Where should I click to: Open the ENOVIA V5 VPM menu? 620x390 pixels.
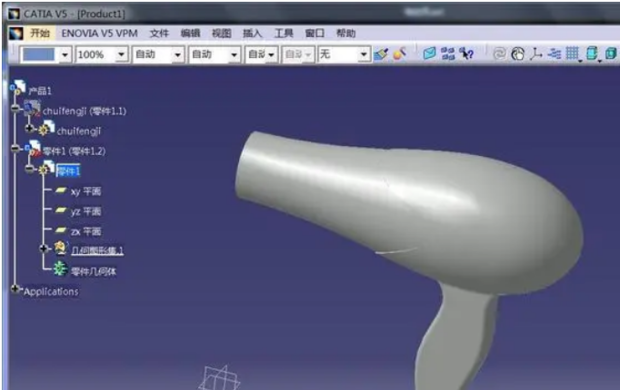click(x=99, y=33)
